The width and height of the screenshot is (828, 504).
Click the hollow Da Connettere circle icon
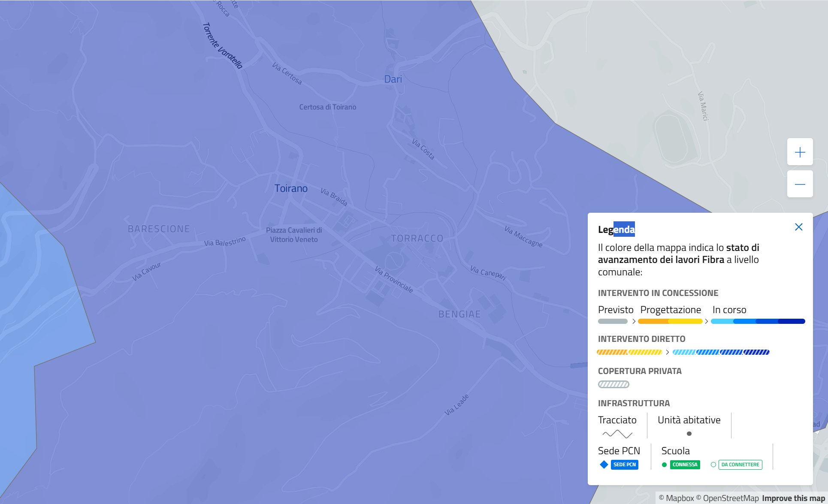click(713, 465)
